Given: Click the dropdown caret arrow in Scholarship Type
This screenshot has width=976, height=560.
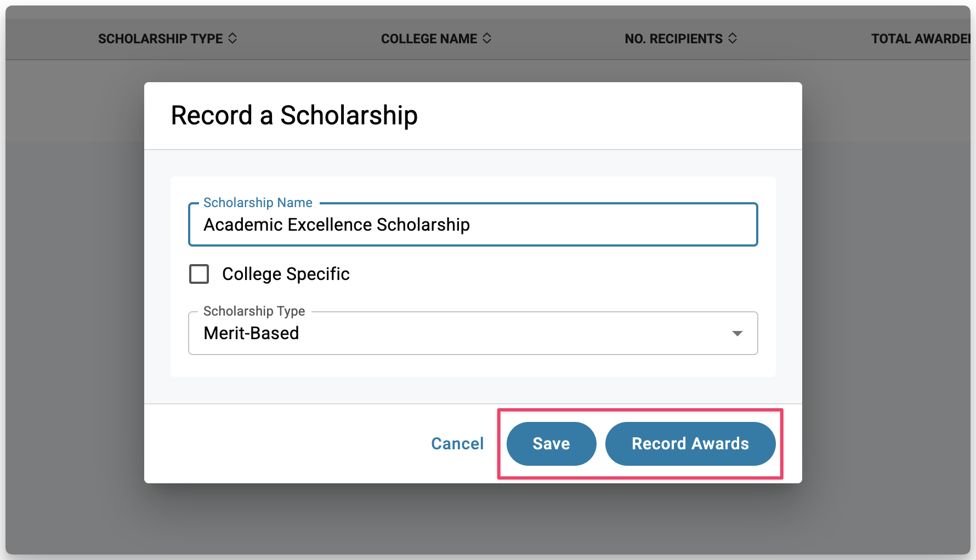Looking at the screenshot, I should [x=737, y=333].
